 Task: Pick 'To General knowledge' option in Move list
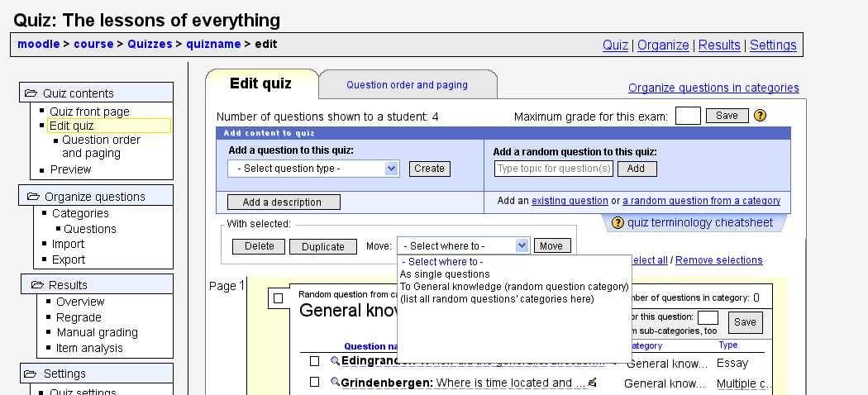(514, 287)
